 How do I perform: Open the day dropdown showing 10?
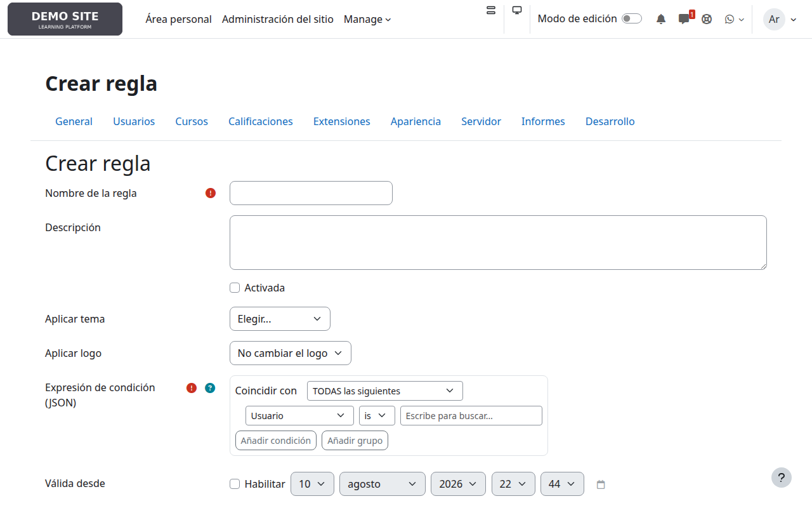(x=312, y=484)
